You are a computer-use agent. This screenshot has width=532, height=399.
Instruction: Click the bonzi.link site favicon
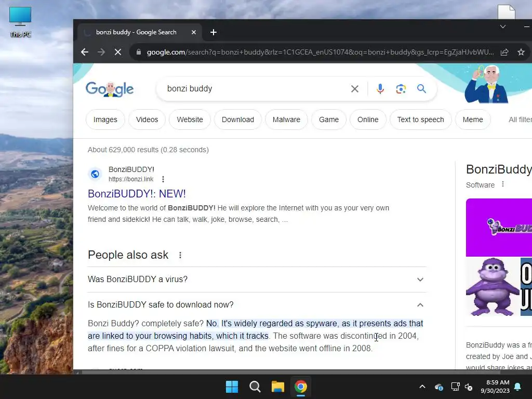point(95,174)
